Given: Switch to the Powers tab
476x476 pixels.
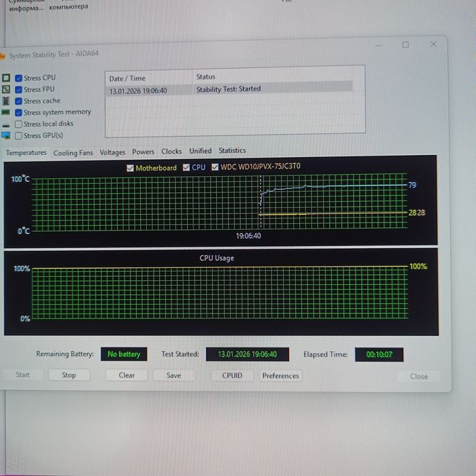Looking at the screenshot, I should coord(143,152).
